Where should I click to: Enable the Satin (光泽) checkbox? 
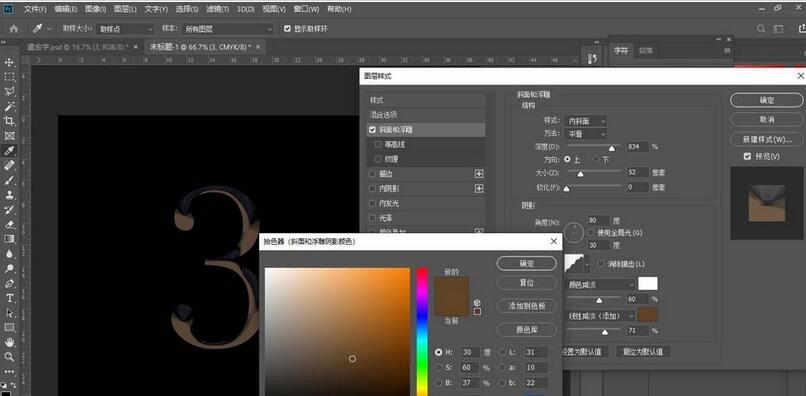tap(373, 218)
